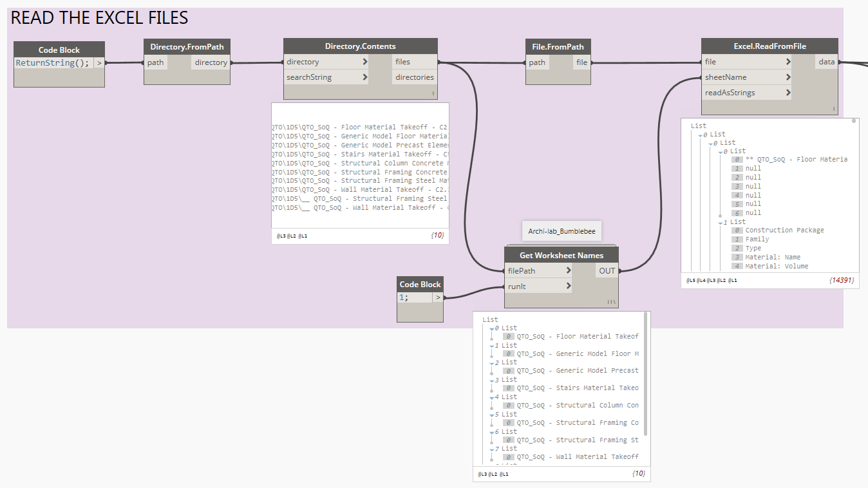The width and height of the screenshot is (868, 488).
Task: Toggle the @L2 level indicator on Excel.ReadFromFile preview
Action: click(722, 280)
